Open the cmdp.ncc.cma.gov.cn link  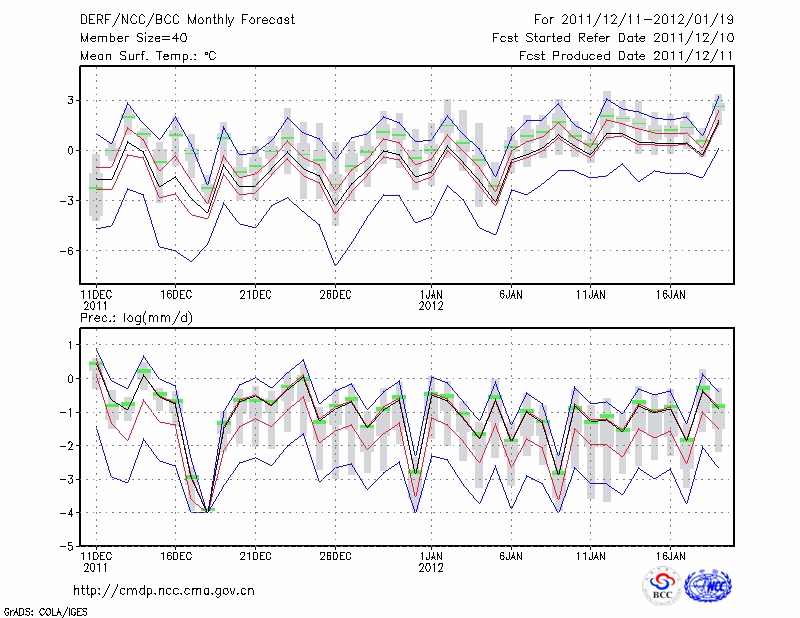(164, 590)
